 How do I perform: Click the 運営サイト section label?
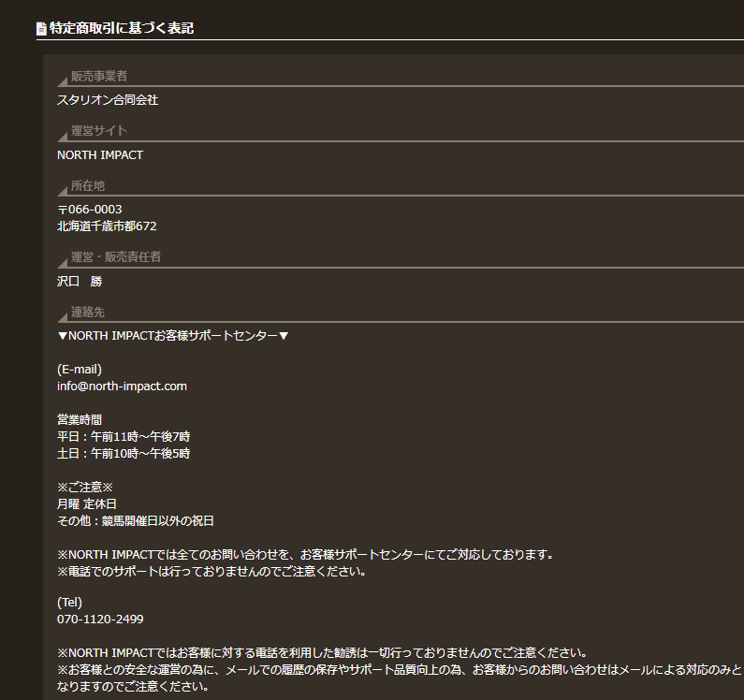(x=98, y=130)
